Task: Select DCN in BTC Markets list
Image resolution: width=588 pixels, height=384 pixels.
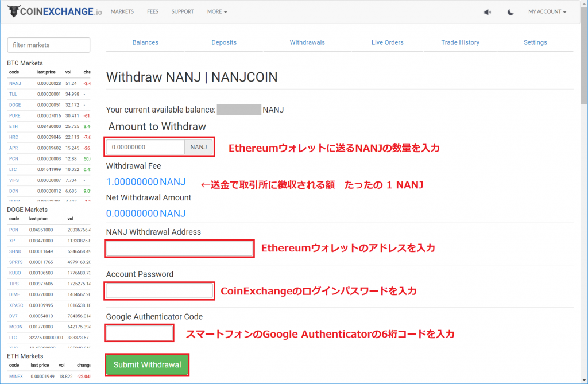Action: coord(14,191)
